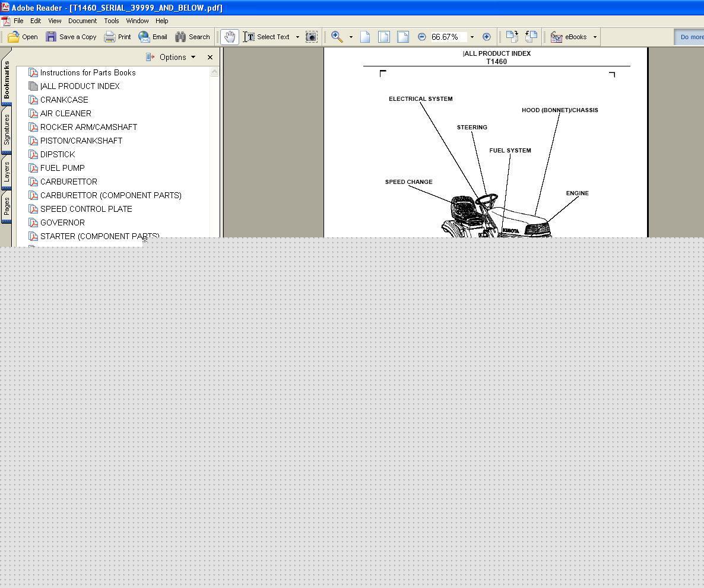Go to the CRANKCASE bookmark
The image size is (704, 588).
(x=64, y=100)
